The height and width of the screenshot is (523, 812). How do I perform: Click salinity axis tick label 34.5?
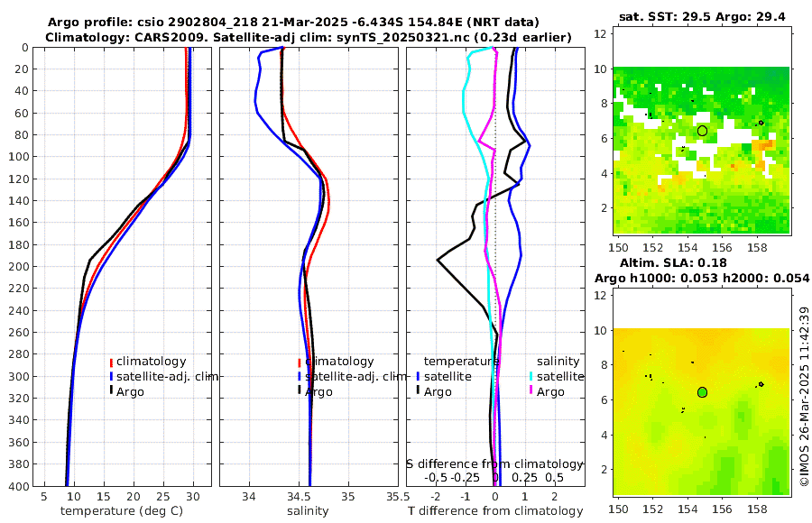(x=299, y=497)
